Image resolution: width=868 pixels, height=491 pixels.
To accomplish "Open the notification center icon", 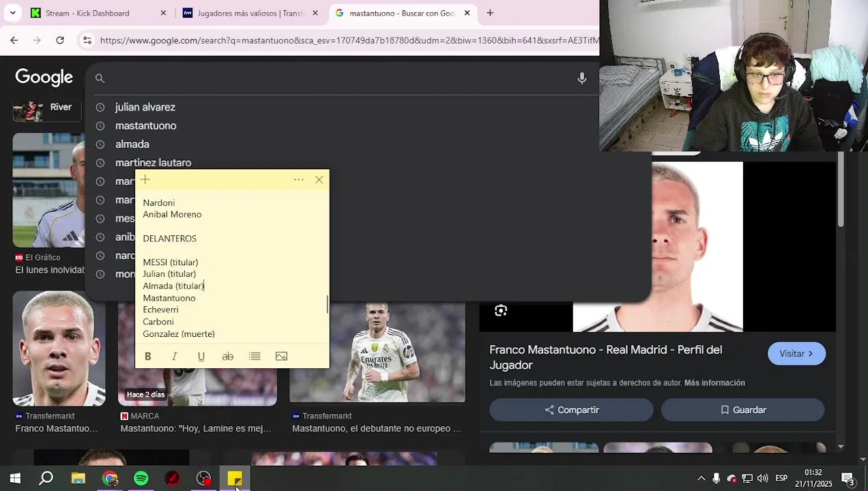I will [848, 479].
